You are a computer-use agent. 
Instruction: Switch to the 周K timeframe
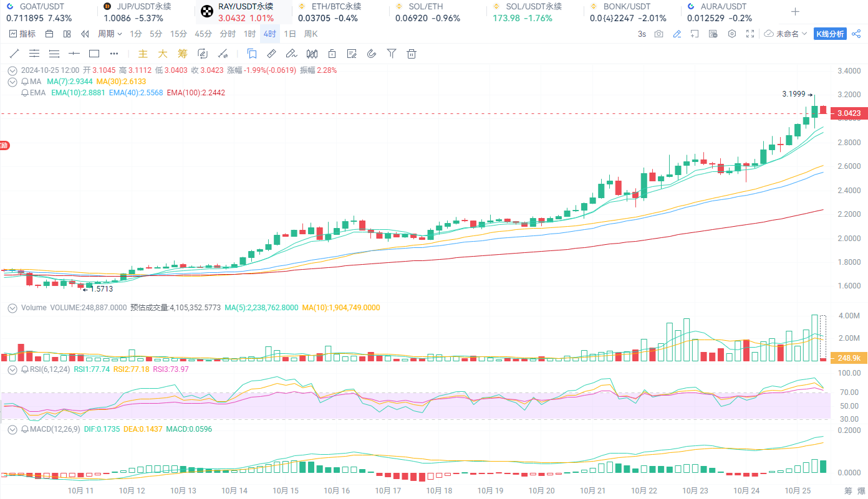coord(311,34)
